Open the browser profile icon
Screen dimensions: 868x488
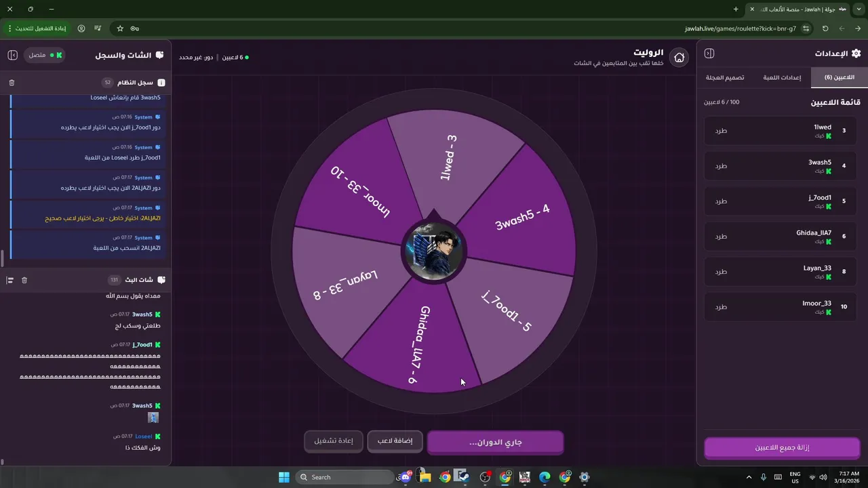pos(81,28)
